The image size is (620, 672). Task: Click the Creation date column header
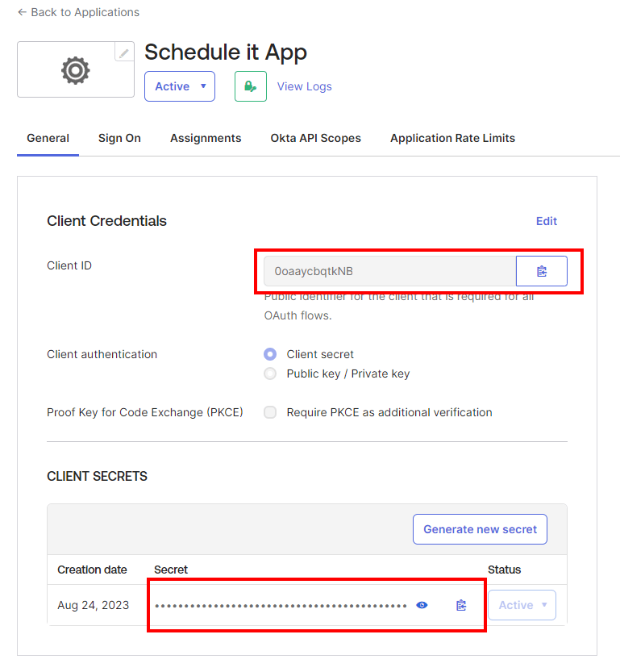(x=92, y=570)
